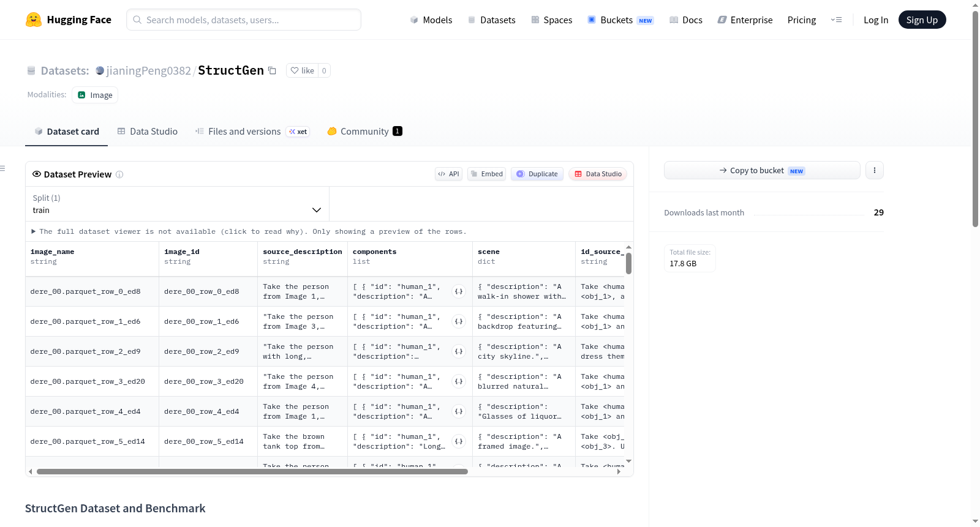Click the datasets stack icon beside Datasets:
This screenshot has width=980, height=527.
[x=31, y=70]
